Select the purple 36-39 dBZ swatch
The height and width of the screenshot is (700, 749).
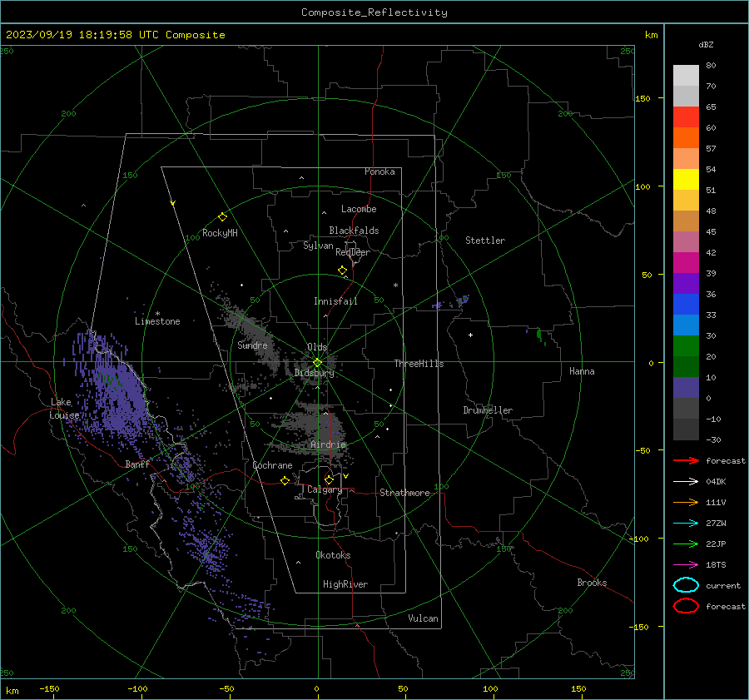point(686,283)
